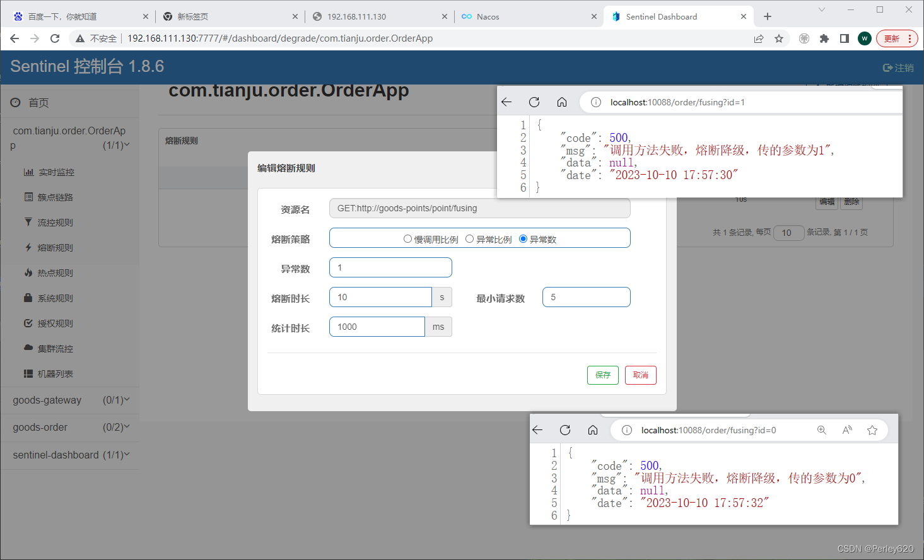Click home icon in fusing?id=1 browser window
The image size is (924, 560).
(562, 102)
